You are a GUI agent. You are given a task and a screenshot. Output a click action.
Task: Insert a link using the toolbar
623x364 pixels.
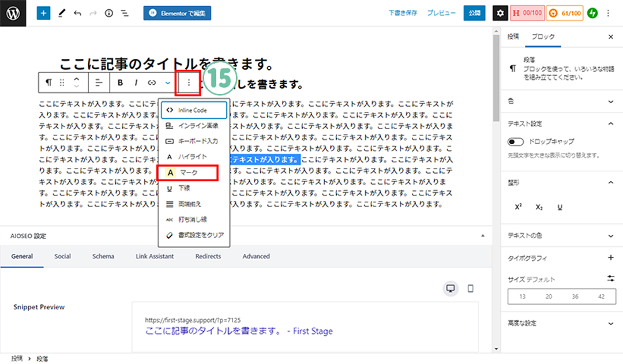(152, 82)
